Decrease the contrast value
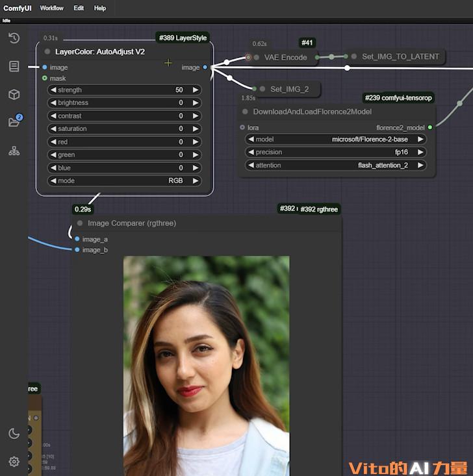473x476 pixels. [x=53, y=116]
